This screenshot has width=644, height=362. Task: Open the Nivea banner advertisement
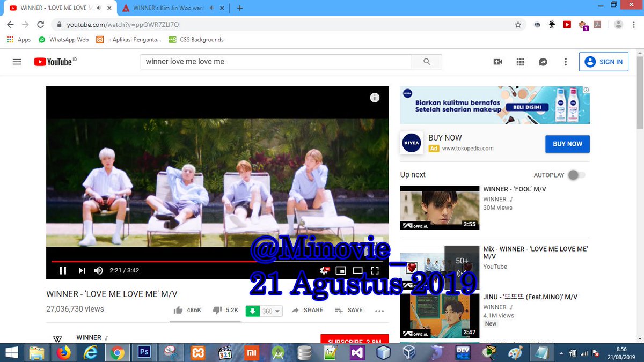495,105
